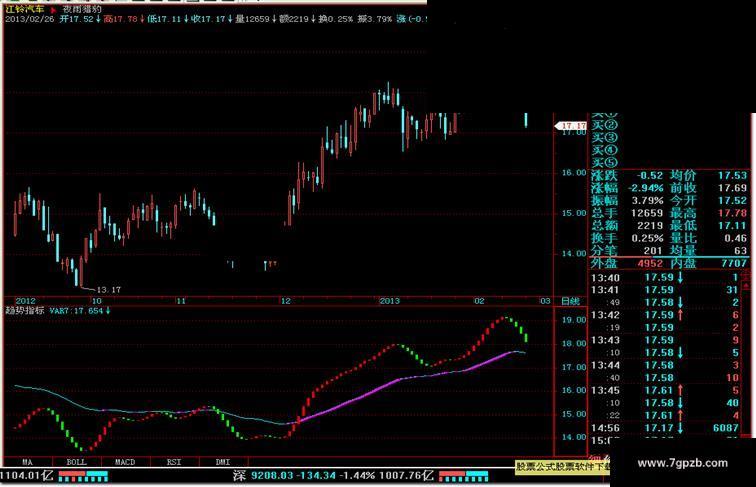Click the 17.17 current price tag
This screenshot has width=756, height=487.
click(572, 125)
